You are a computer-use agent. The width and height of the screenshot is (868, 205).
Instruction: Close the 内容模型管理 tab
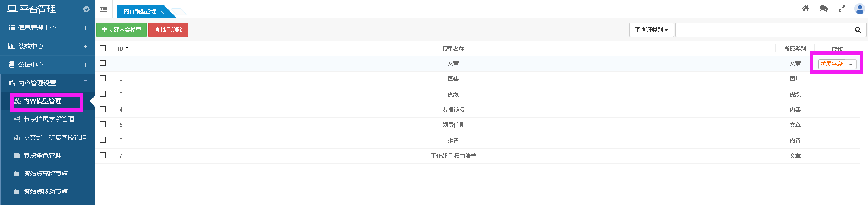click(x=162, y=12)
